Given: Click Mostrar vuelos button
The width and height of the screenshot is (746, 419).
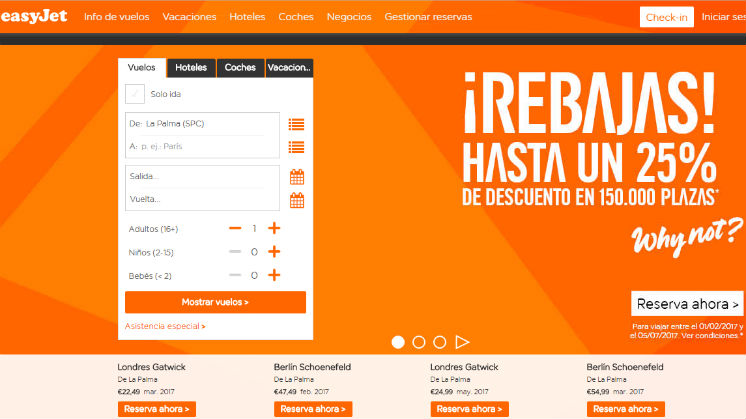Looking at the screenshot, I should 216,302.
